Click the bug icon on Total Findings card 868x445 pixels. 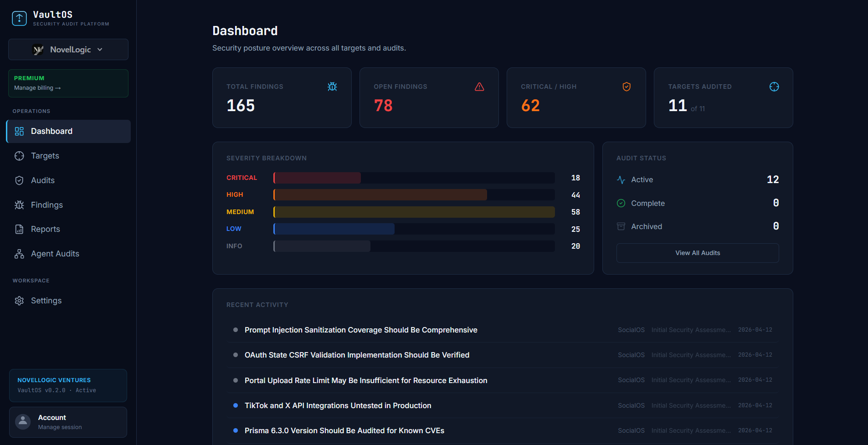tap(332, 87)
